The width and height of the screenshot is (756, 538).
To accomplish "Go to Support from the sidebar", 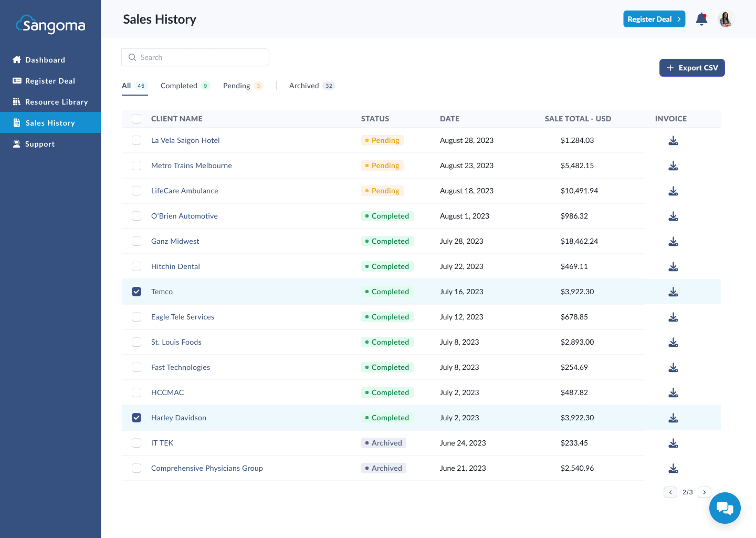I will coord(40,143).
